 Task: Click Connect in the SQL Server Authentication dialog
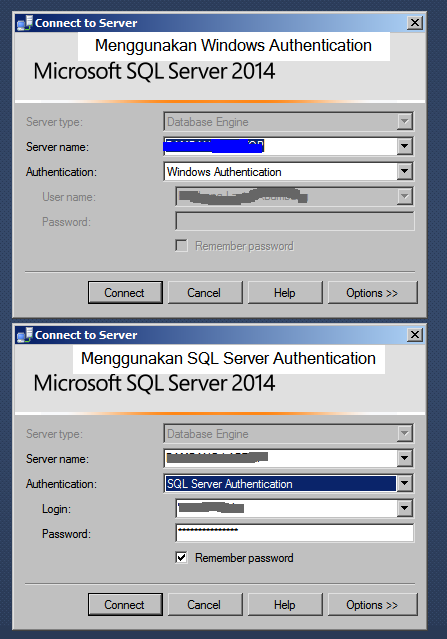point(125,604)
